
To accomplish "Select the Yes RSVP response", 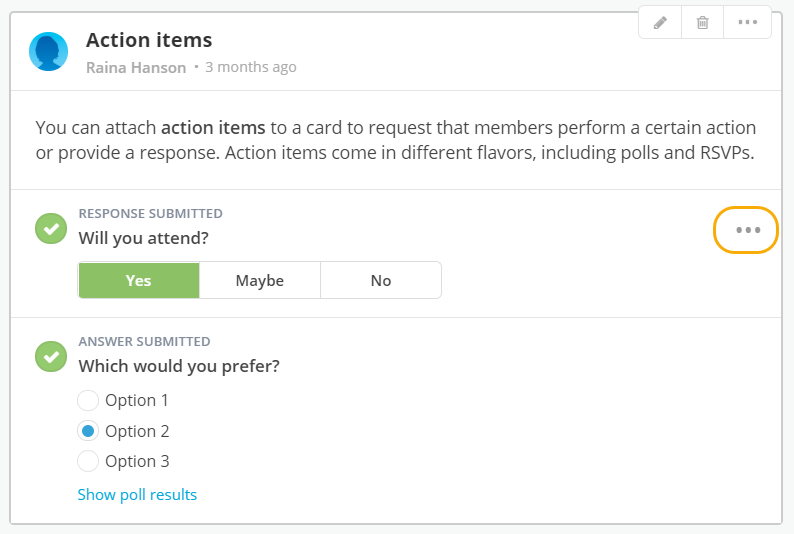I will [x=139, y=281].
